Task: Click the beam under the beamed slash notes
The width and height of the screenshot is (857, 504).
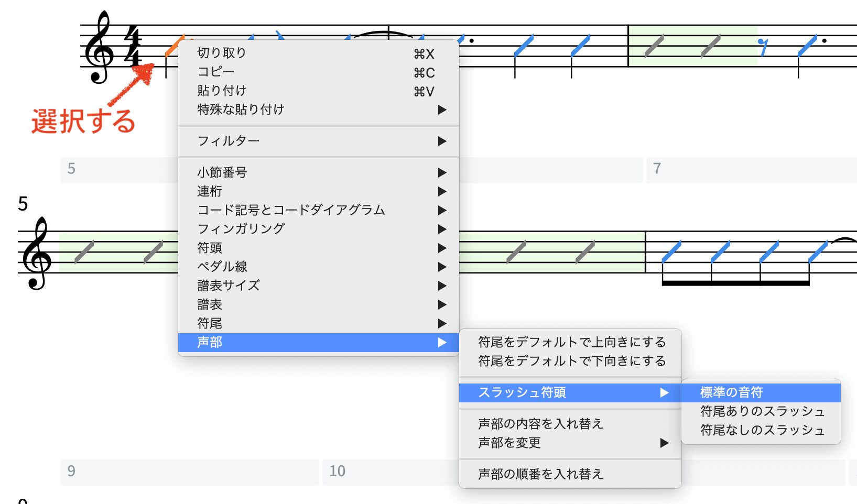Action: click(x=735, y=283)
